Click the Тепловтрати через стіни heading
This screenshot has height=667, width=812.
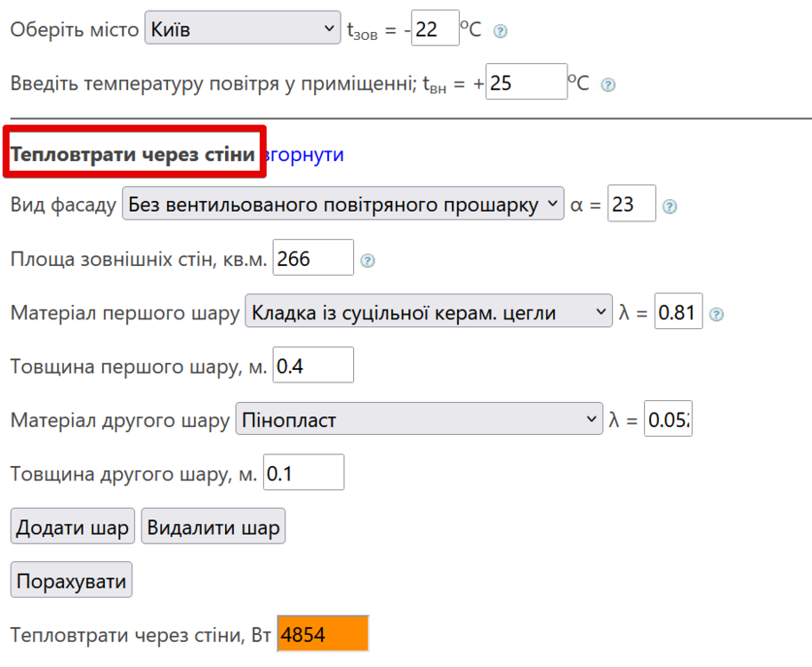tap(133, 154)
